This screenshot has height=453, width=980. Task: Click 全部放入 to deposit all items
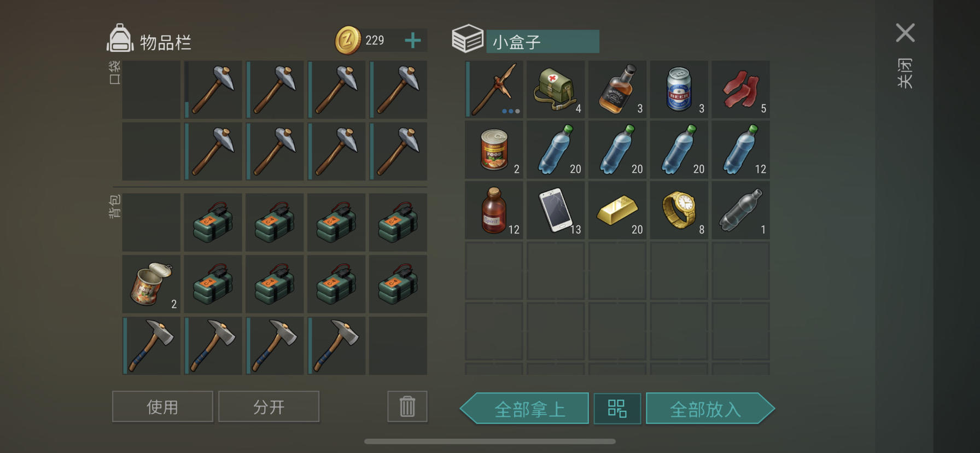coord(710,409)
